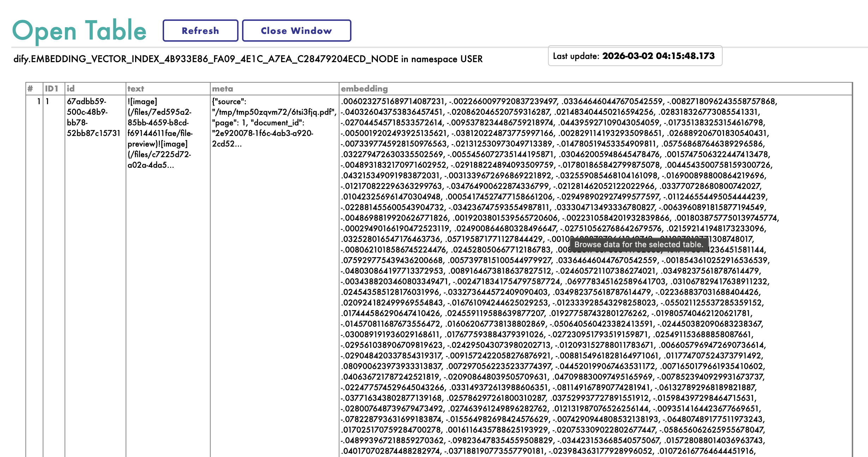Click the first embedding value .00602327

[x=393, y=102]
